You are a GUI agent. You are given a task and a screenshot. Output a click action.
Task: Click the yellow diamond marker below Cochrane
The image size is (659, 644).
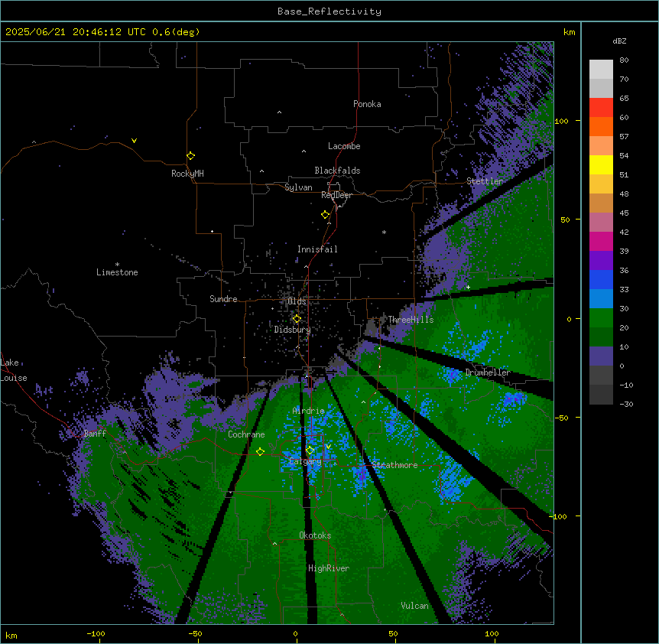pyautogui.click(x=260, y=452)
